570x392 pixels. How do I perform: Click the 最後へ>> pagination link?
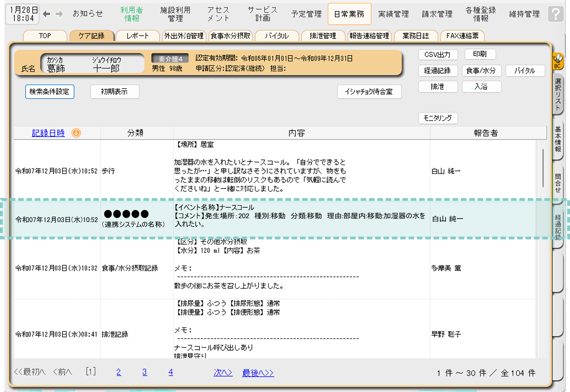[x=258, y=373]
